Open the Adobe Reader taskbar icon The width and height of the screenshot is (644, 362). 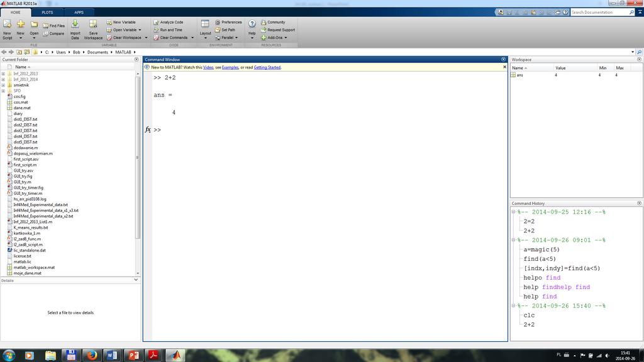tap(153, 355)
